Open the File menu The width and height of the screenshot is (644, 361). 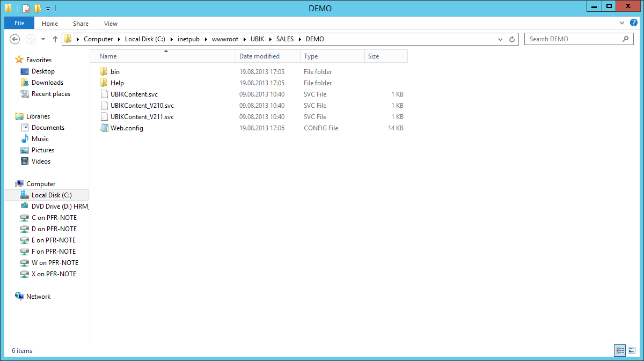click(19, 23)
